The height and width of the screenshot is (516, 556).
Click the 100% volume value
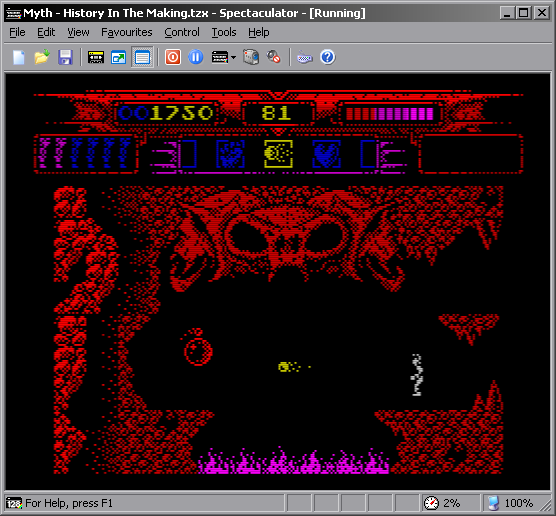(x=518, y=503)
